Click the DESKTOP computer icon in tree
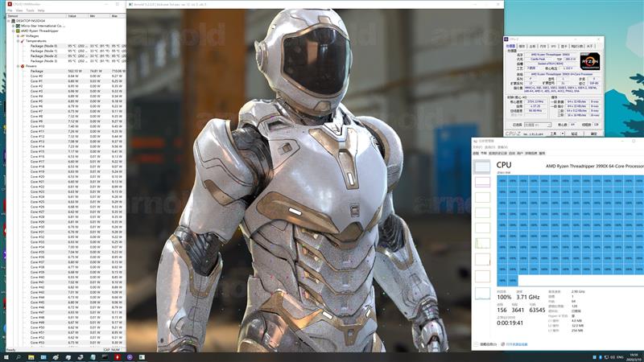This screenshot has width=644, height=362. tap(12, 21)
